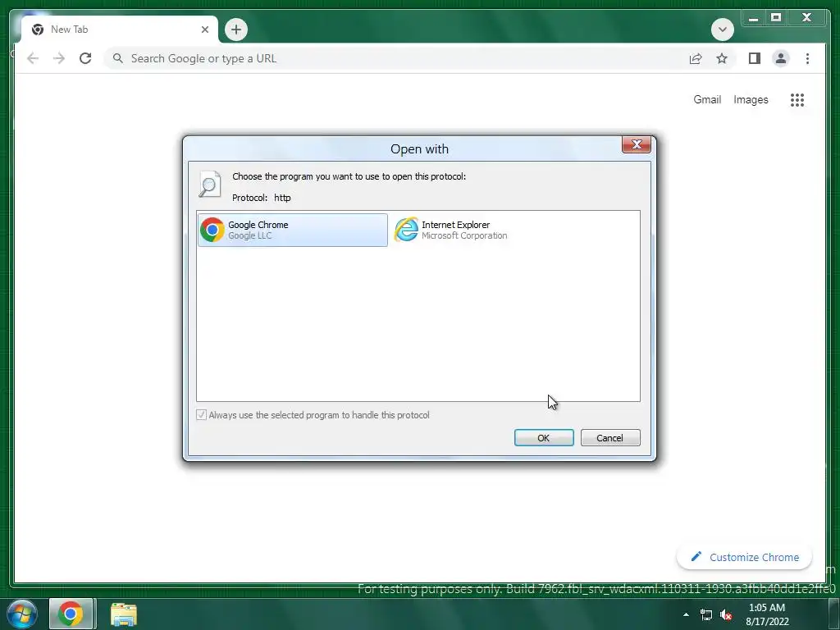840x630 pixels.
Task: Open the Windows Start menu
Action: (x=21, y=614)
